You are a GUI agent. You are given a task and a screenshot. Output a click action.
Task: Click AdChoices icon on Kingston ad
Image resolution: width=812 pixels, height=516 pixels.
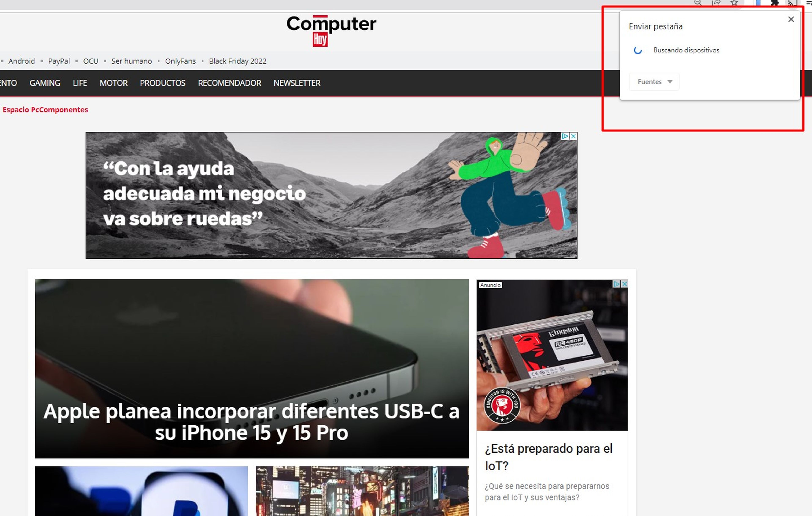coord(617,284)
